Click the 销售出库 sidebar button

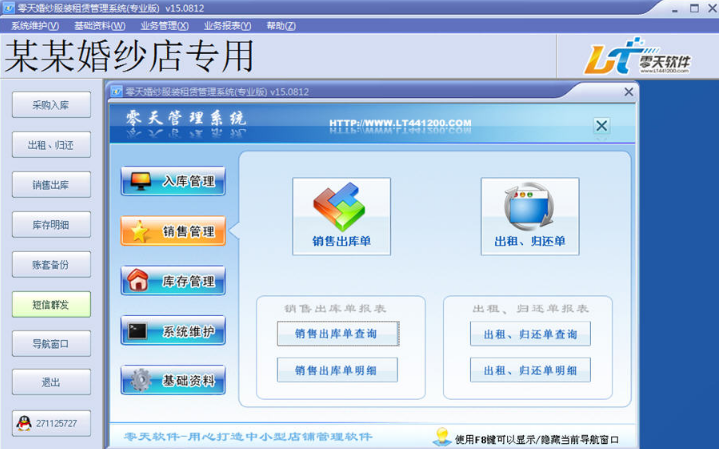[x=51, y=185]
